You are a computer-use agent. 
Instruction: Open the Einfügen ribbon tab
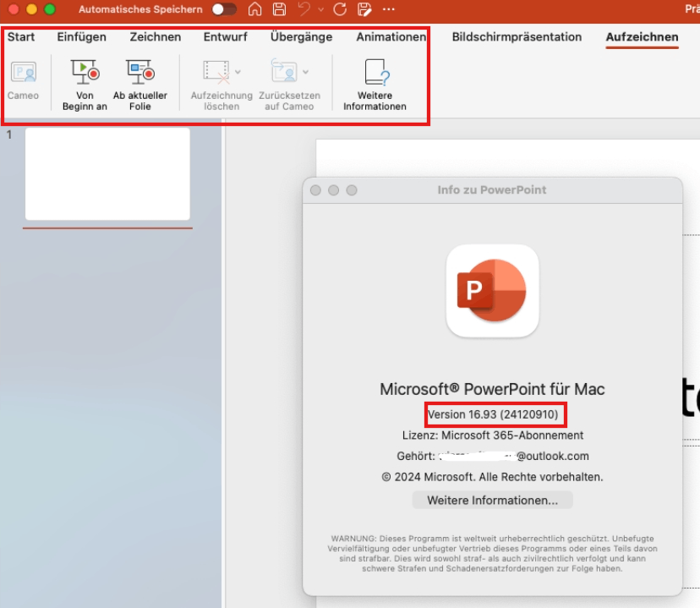(x=82, y=36)
